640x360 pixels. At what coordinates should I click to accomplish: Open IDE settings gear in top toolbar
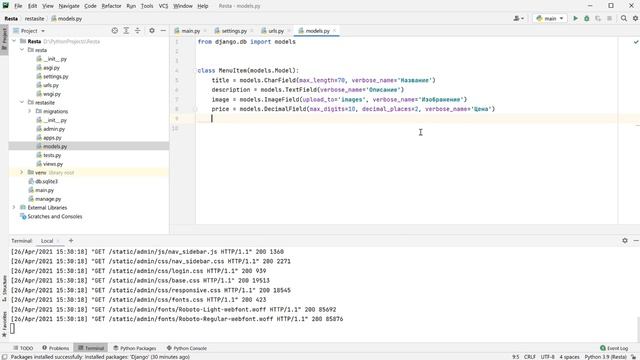point(636,18)
